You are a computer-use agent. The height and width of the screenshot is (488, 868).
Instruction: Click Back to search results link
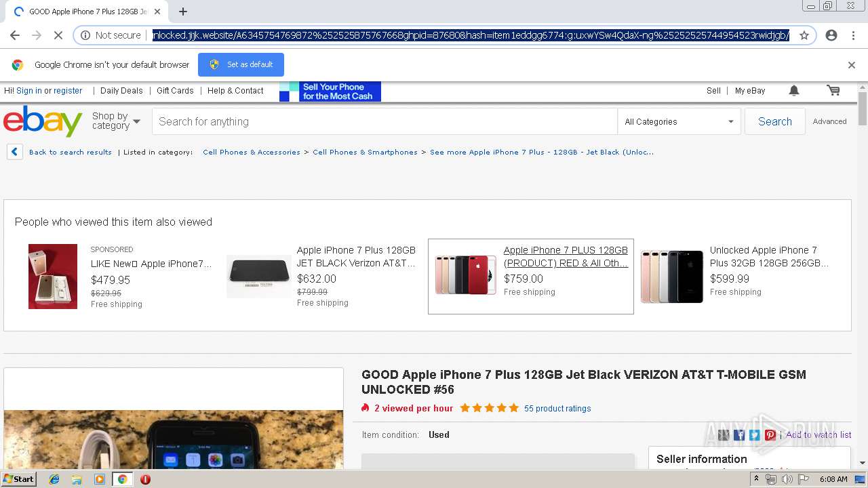71,152
